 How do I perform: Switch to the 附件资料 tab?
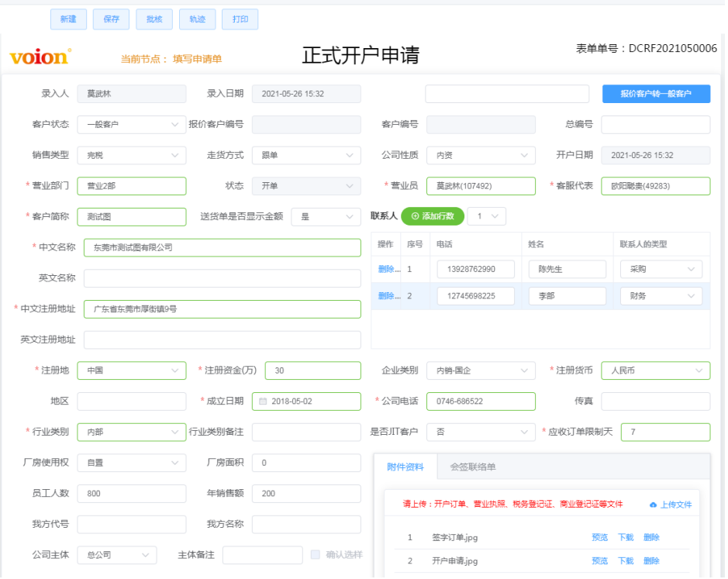[x=405, y=467]
